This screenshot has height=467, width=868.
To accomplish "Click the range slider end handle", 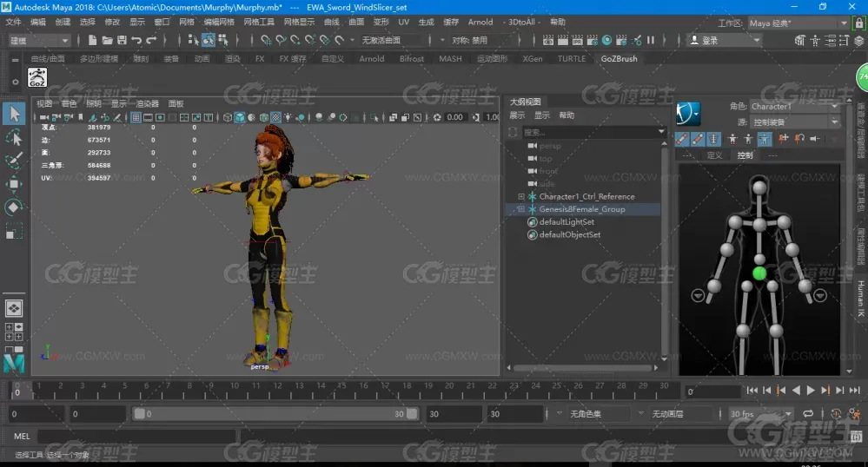I will 412,413.
